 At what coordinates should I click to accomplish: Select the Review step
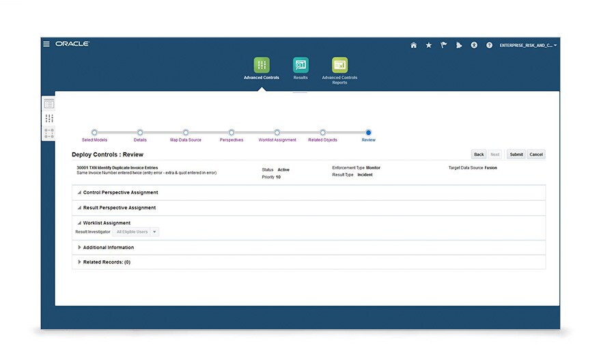tap(368, 132)
